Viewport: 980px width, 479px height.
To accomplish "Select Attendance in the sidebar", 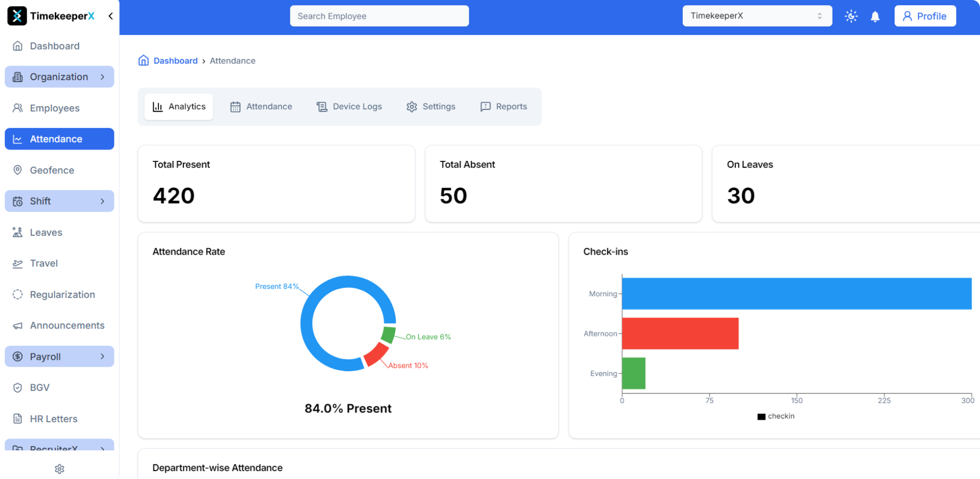I will click(59, 139).
